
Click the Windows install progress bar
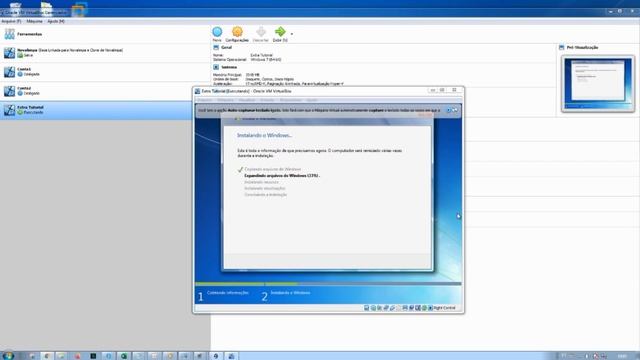point(328,284)
